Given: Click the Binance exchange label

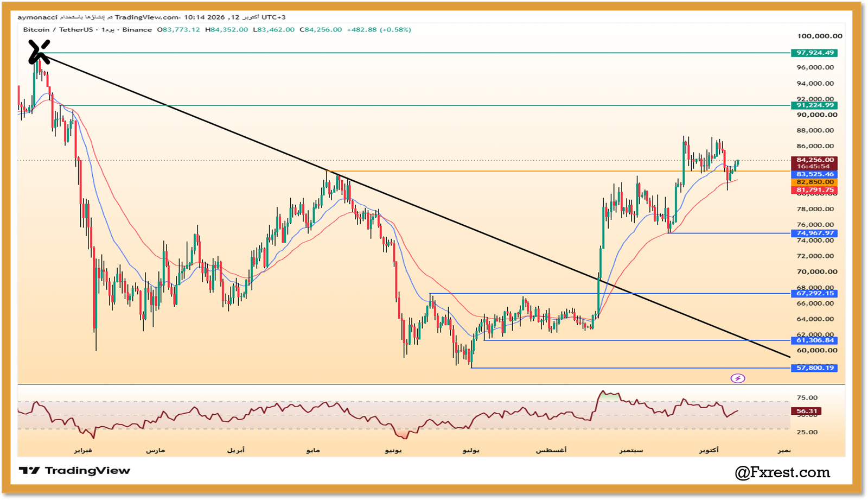Looking at the screenshot, I should tap(137, 30).
